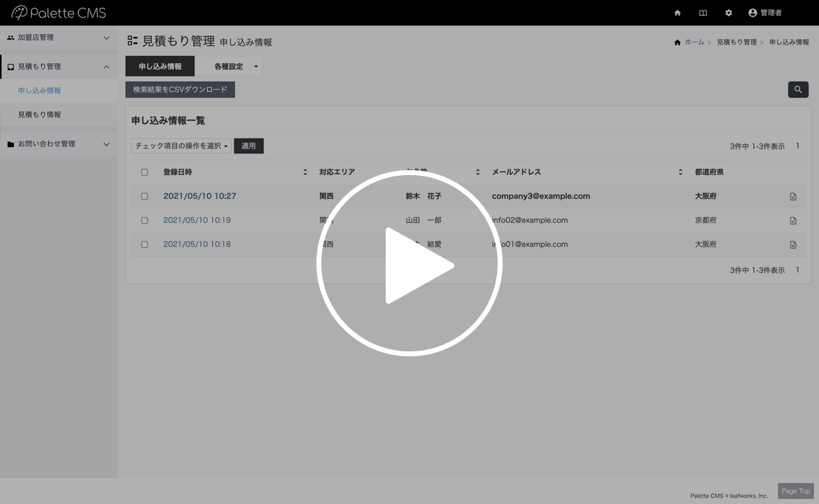
Task: Click the search magnifier button
Action: click(x=798, y=90)
